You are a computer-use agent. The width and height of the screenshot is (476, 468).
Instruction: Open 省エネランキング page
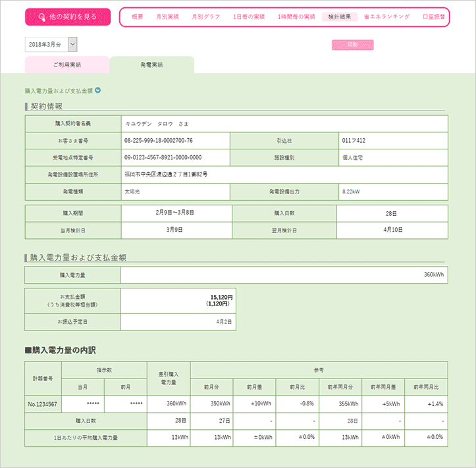[386, 17]
